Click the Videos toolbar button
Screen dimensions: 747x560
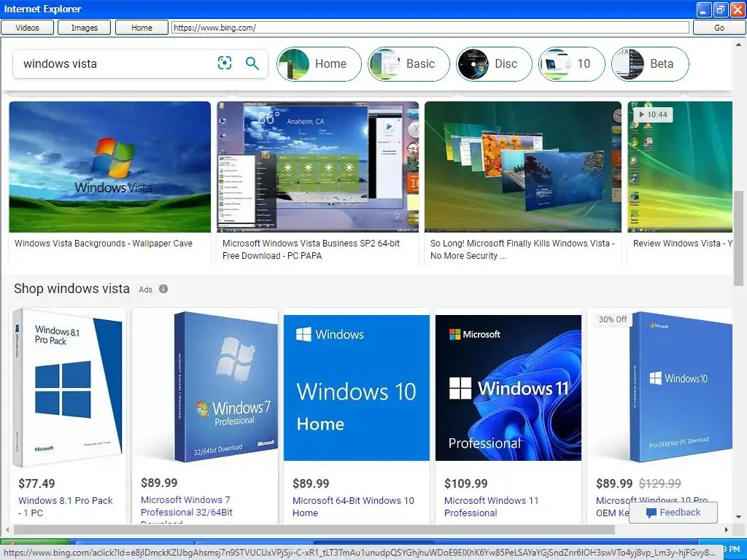(x=27, y=28)
